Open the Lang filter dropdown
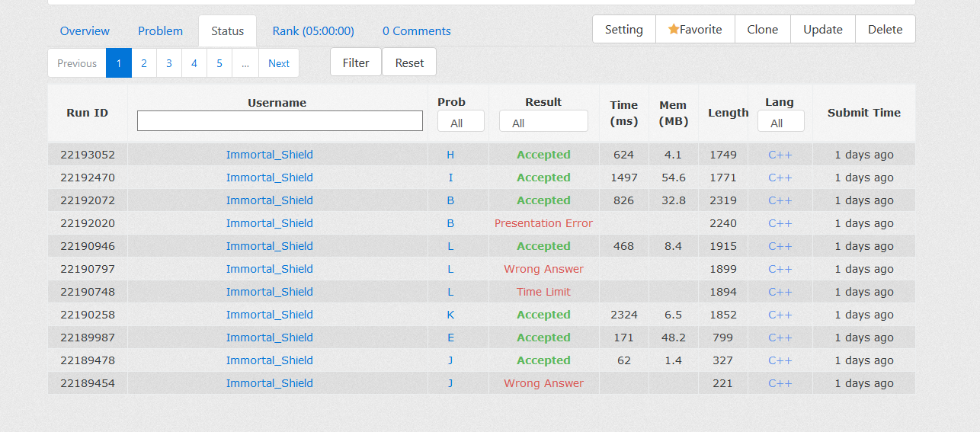Image resolution: width=980 pixels, height=432 pixels. click(780, 123)
